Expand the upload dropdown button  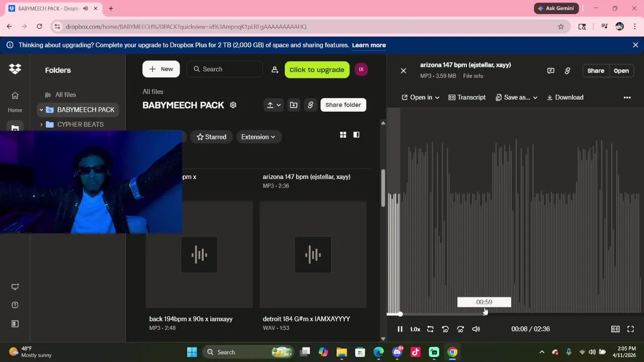[274, 105]
